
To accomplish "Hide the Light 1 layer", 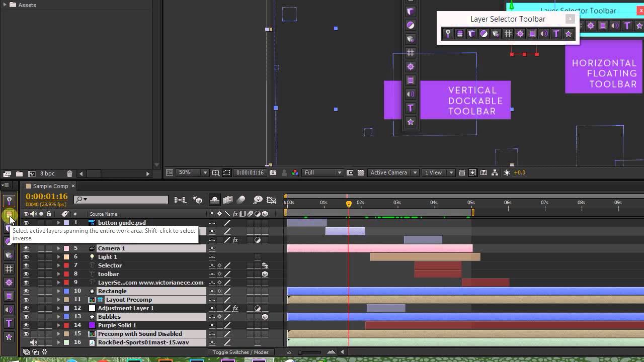I will pyautogui.click(x=26, y=257).
